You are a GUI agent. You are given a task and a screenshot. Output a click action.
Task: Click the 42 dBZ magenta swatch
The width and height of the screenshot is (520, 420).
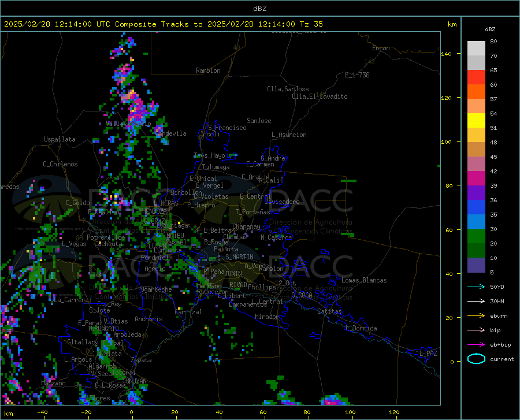(476, 179)
